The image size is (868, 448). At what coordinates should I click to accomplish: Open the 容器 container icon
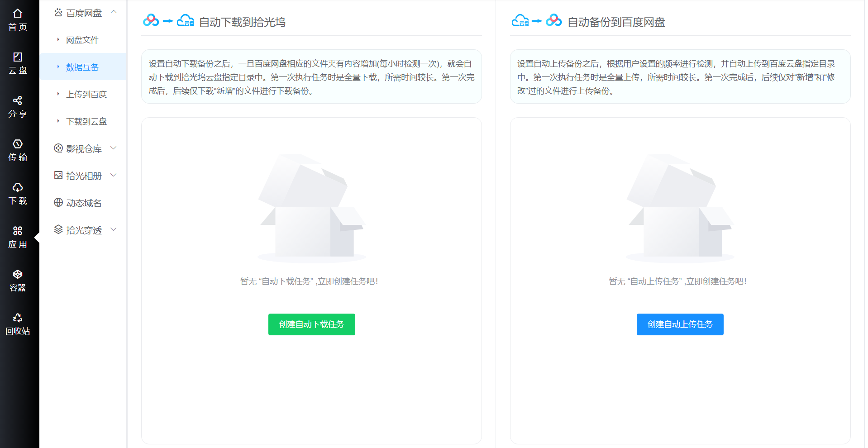(18, 274)
